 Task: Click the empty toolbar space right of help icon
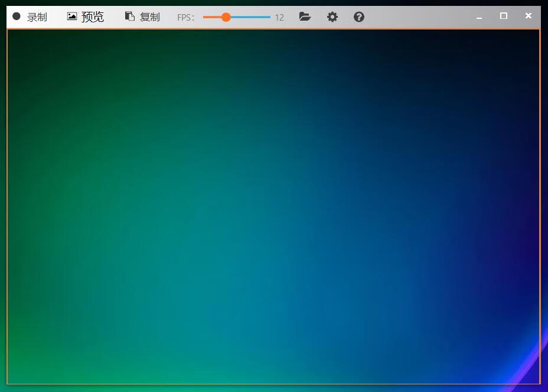(x=419, y=17)
